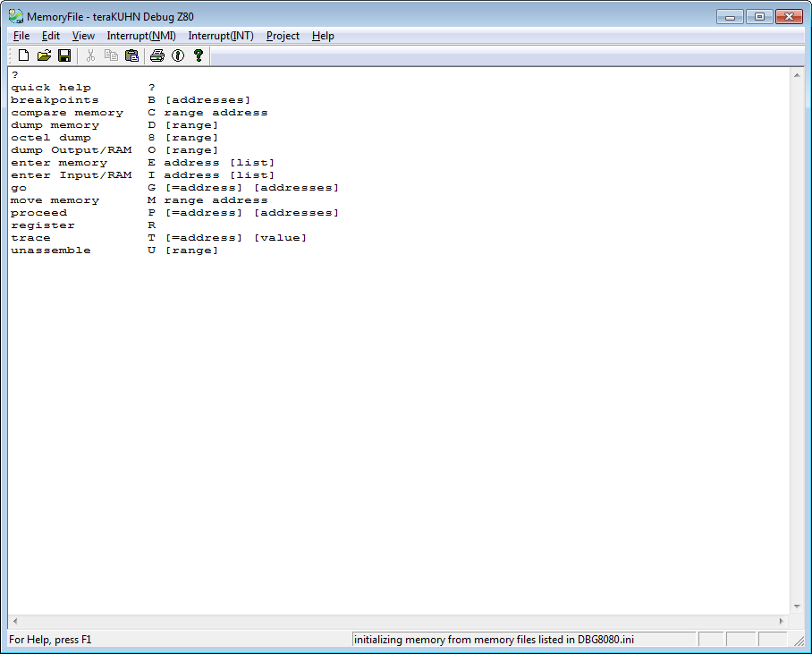Click the application icon in title bar

(x=15, y=16)
